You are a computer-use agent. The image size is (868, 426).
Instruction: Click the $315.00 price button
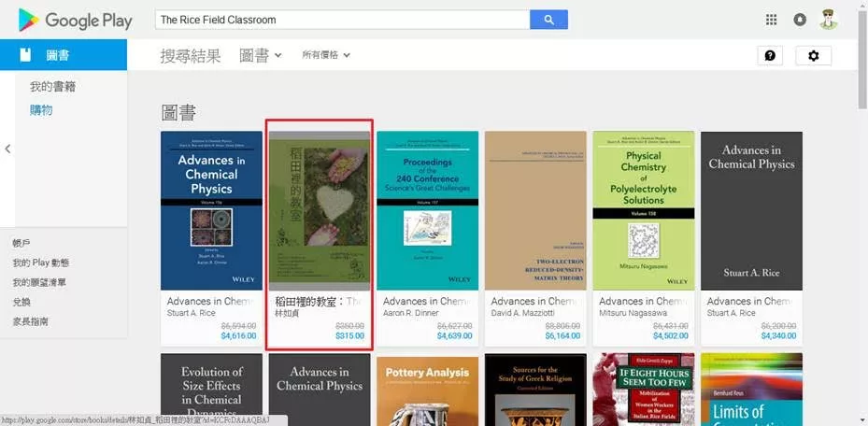349,335
